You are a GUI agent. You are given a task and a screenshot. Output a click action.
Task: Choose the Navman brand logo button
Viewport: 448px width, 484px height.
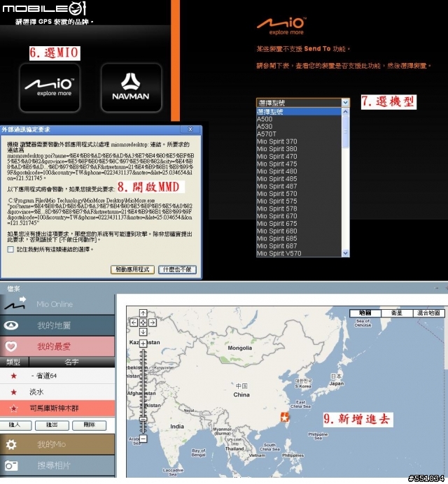(131, 87)
